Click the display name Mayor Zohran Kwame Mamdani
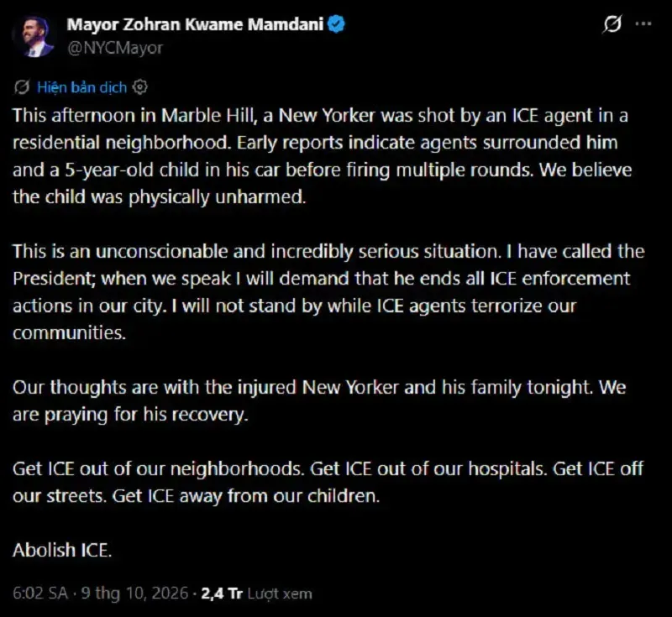 pyautogui.click(x=195, y=24)
